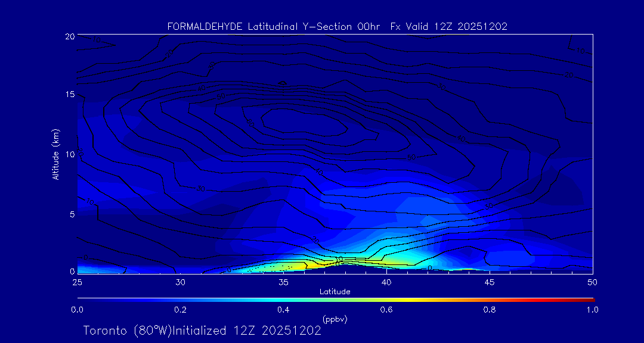The image size is (644, 343).
Task: Click the 5 tick on the altitude axis
Action: click(71, 214)
